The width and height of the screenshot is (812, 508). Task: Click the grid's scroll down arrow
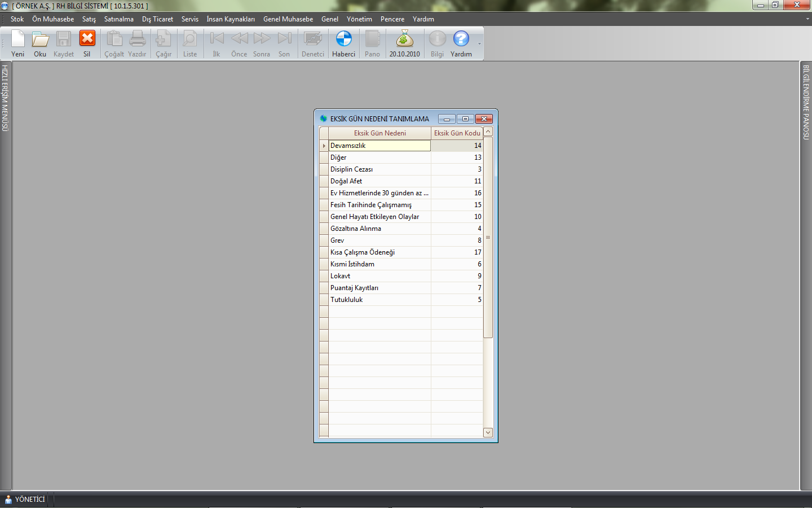[x=488, y=432]
